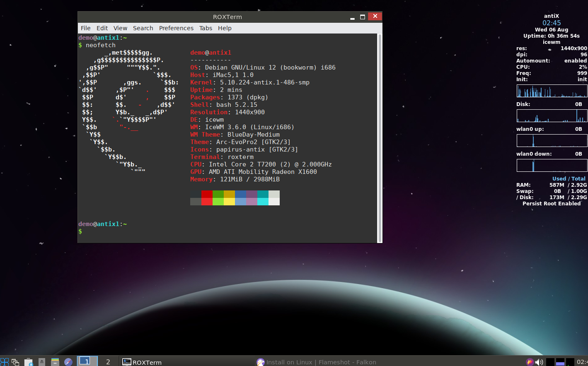Switch to workspace 2
Screen dimensions: 588x366
(x=108, y=361)
